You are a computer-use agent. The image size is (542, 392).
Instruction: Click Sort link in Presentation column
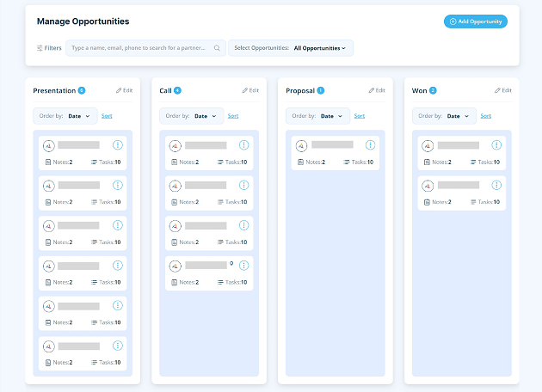[107, 116]
